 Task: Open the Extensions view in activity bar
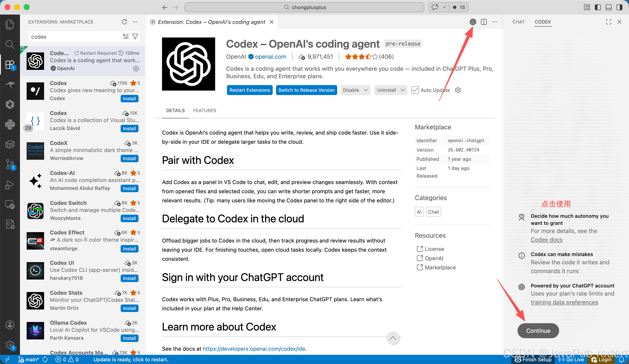pos(10,64)
